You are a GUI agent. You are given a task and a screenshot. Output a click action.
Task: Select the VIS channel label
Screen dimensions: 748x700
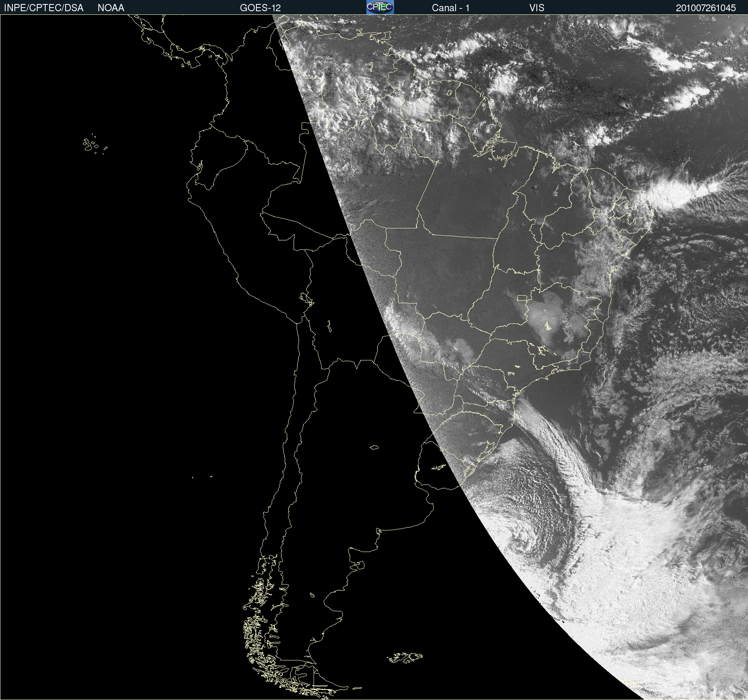tap(537, 8)
